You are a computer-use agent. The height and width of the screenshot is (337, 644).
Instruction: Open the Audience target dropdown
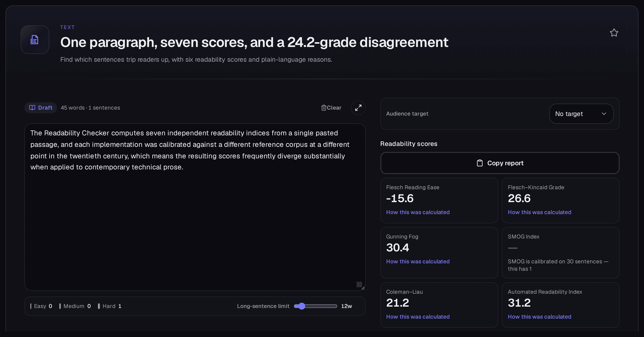click(581, 114)
